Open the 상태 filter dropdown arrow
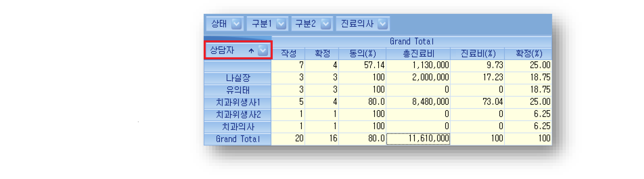 tap(236, 24)
